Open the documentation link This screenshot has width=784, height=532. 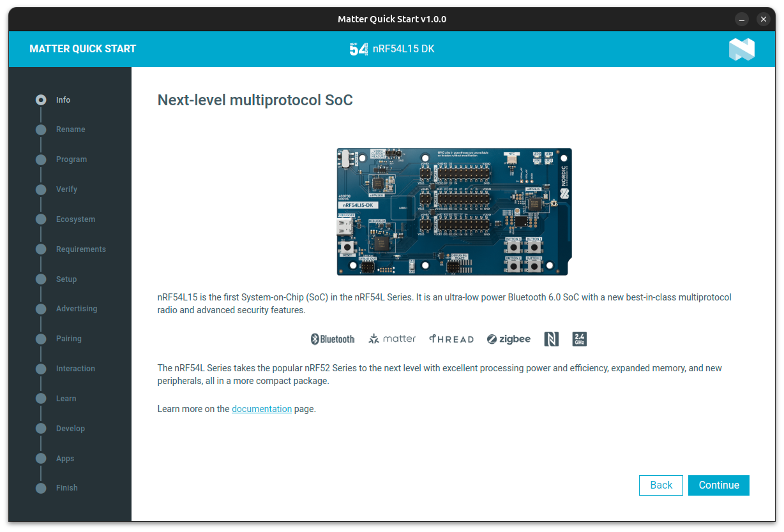tap(262, 409)
